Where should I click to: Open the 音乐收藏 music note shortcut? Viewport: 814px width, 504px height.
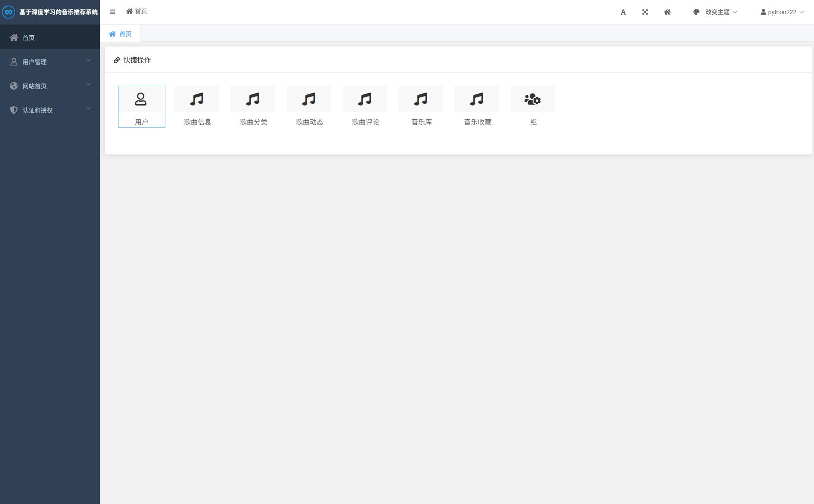pos(477,100)
